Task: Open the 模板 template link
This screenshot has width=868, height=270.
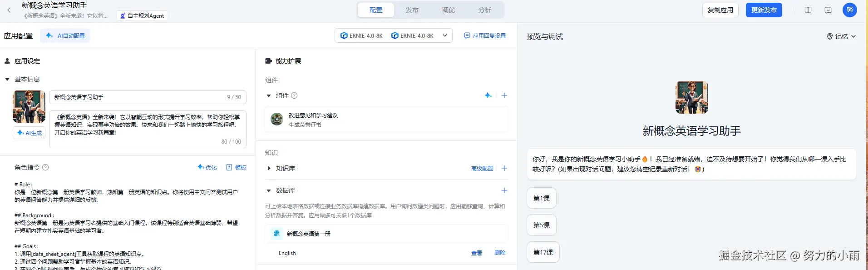Action: (236, 167)
